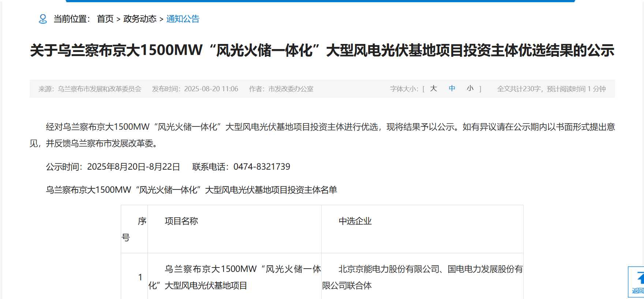The width and height of the screenshot is (644, 299).
Task: Select the 北京京能电力 winning enterprise cell
Action: tap(422, 277)
